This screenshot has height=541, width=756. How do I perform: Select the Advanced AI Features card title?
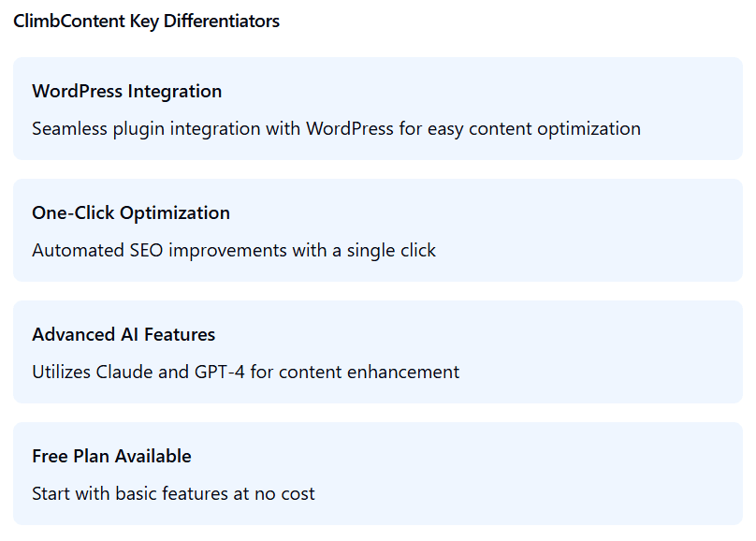coord(124,335)
